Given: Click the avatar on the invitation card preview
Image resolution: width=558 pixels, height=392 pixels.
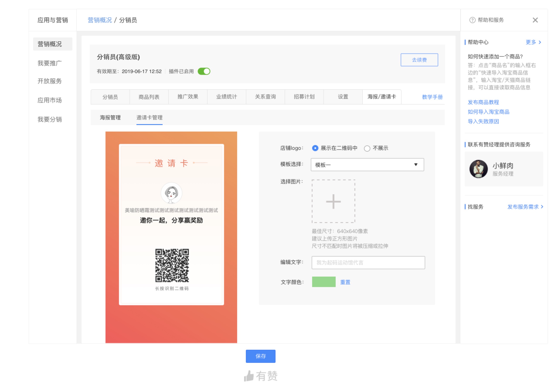Looking at the screenshot, I should (x=171, y=193).
